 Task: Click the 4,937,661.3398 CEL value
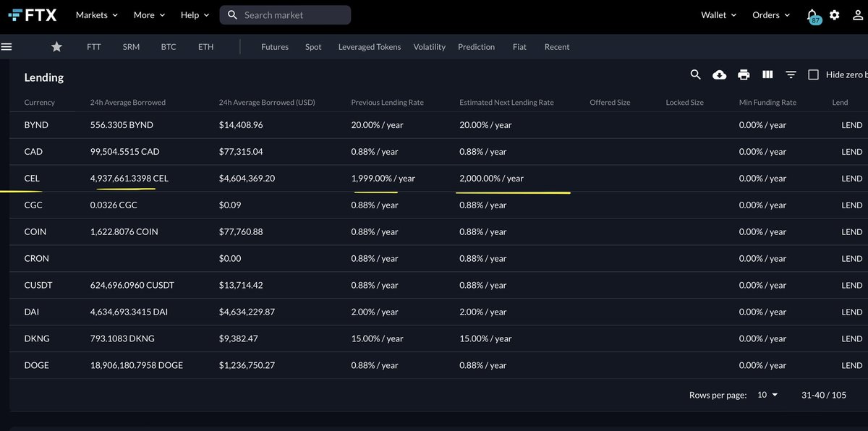click(129, 179)
